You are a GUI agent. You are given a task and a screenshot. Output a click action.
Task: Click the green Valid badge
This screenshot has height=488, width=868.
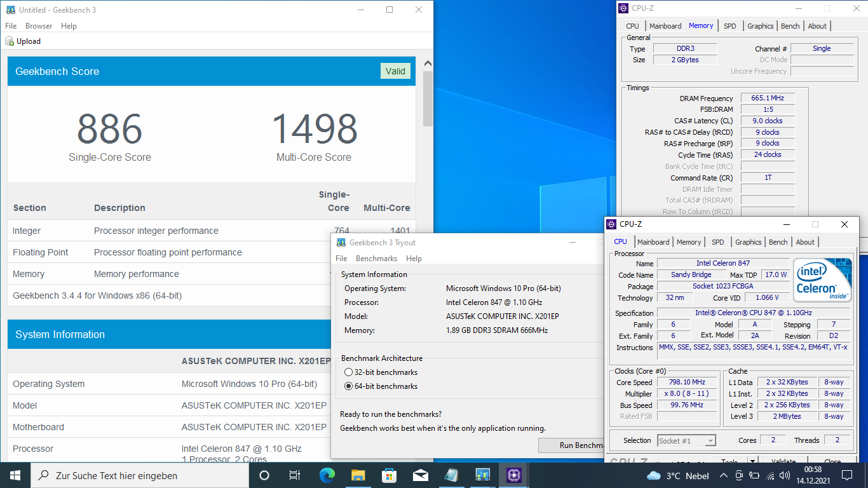395,71
